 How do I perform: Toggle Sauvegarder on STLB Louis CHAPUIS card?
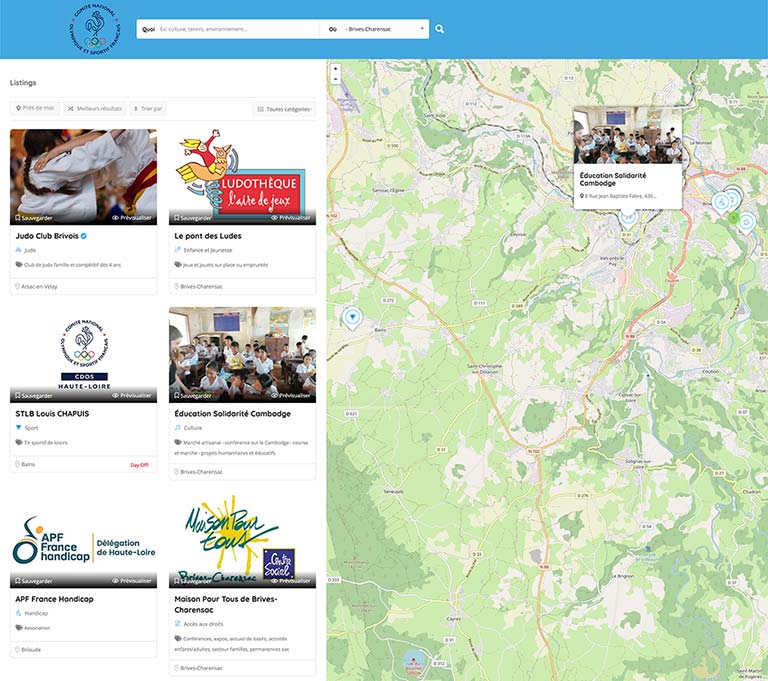tap(34, 395)
